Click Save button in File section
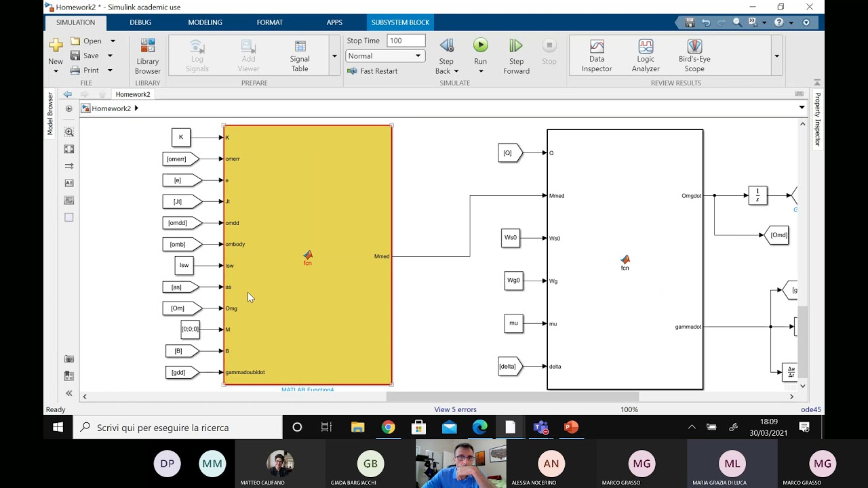This screenshot has width=868, height=488. click(84, 56)
